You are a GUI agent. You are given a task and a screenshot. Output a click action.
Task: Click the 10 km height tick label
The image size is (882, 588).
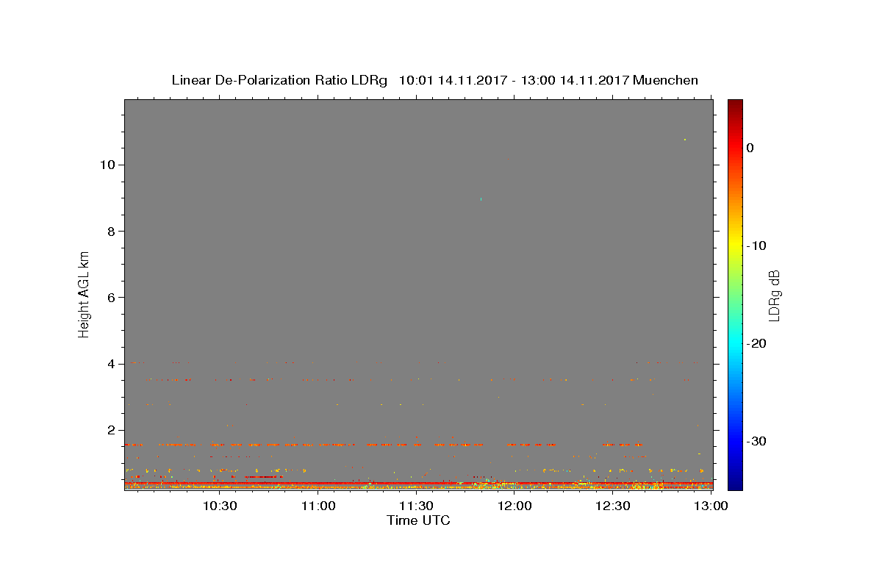tap(107, 165)
